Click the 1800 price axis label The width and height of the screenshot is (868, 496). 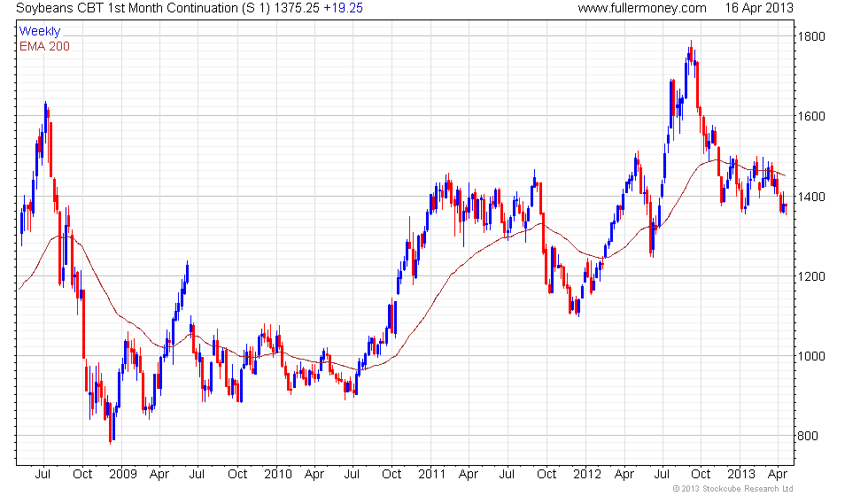tap(814, 36)
